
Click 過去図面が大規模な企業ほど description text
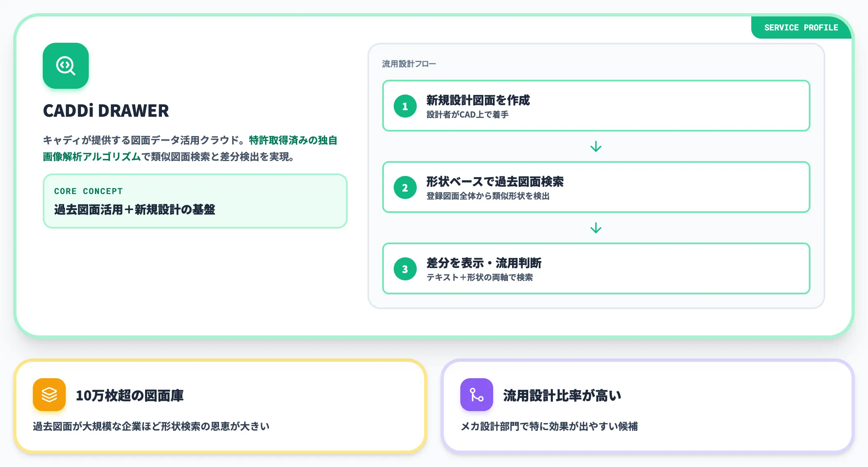[151, 426]
